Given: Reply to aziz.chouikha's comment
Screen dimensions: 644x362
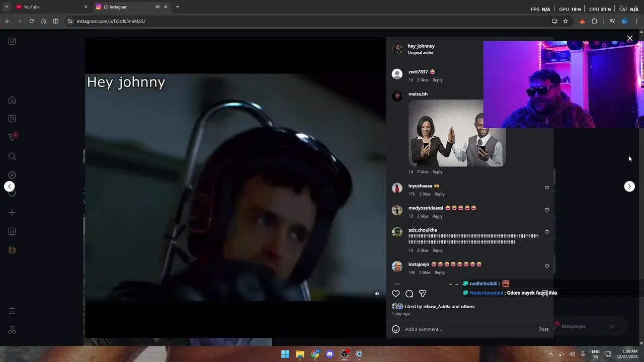Looking at the screenshot, I should 438,250.
